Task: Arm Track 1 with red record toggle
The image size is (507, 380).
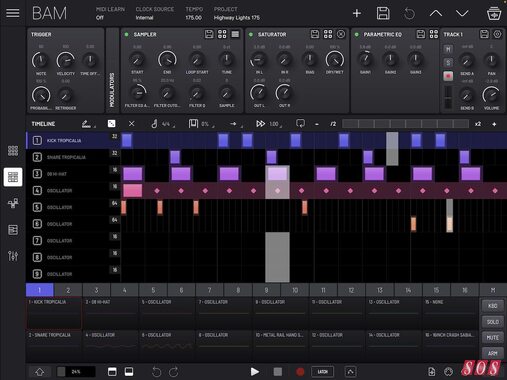Action: tap(448, 76)
